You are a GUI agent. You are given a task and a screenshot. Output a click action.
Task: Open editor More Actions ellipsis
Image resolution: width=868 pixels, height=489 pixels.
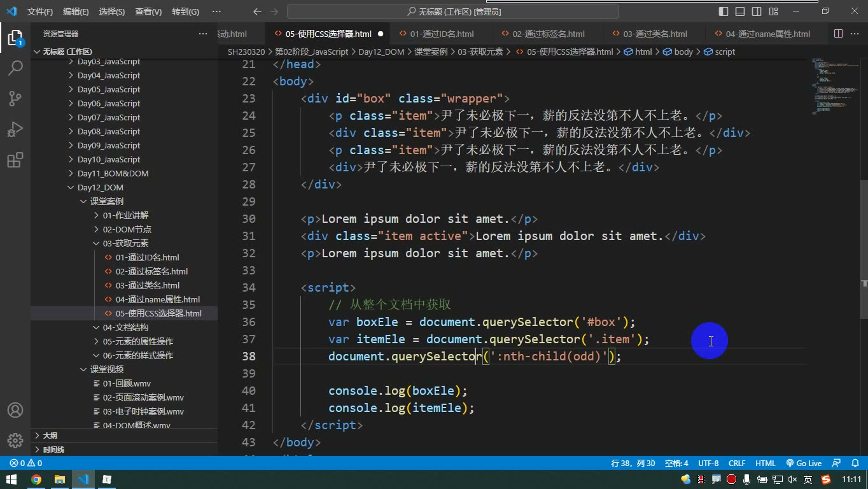[x=856, y=34]
